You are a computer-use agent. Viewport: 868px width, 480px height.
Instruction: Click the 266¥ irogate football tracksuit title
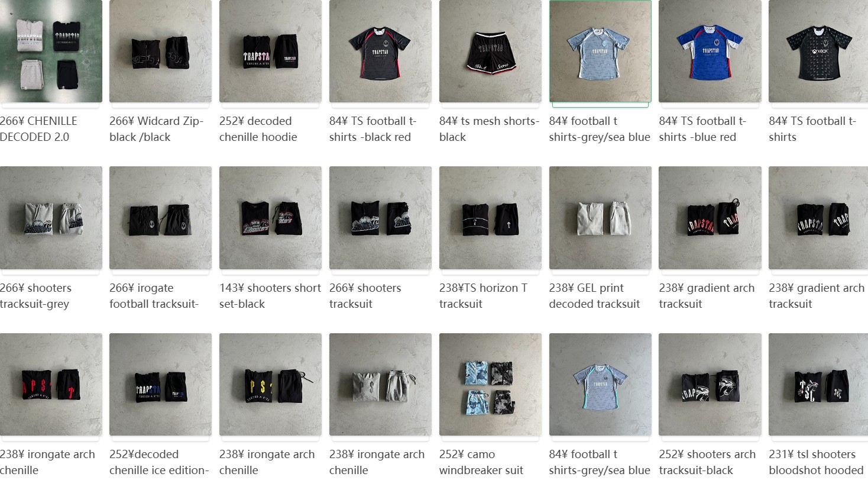point(154,296)
